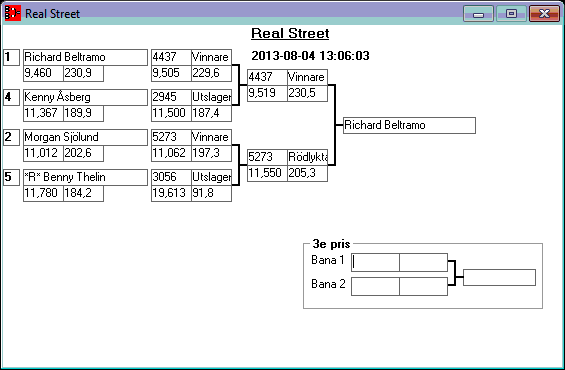The height and width of the screenshot is (370, 565).
Task: Select the 9,519 elapsed time cell
Action: pyautogui.click(x=267, y=93)
